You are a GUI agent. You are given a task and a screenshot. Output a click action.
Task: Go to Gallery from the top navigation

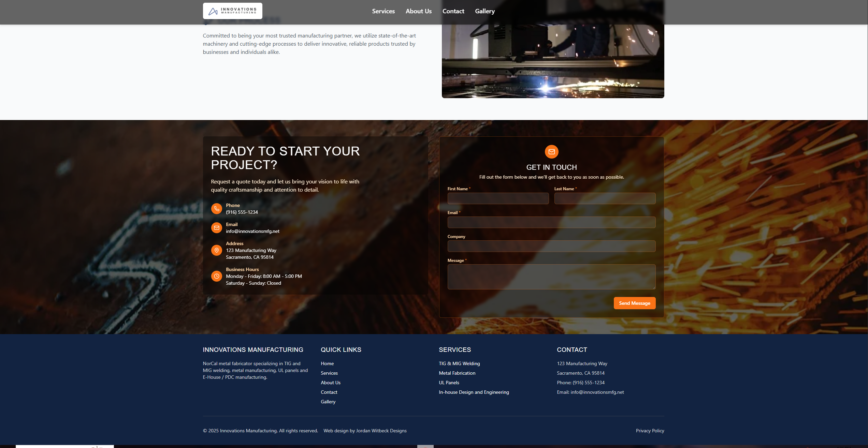coord(484,11)
